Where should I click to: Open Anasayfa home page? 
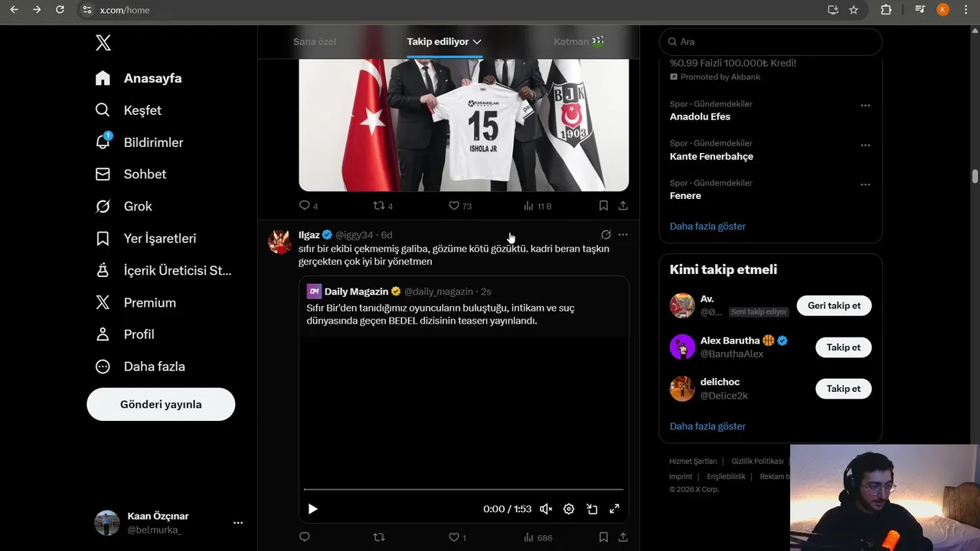tap(139, 78)
